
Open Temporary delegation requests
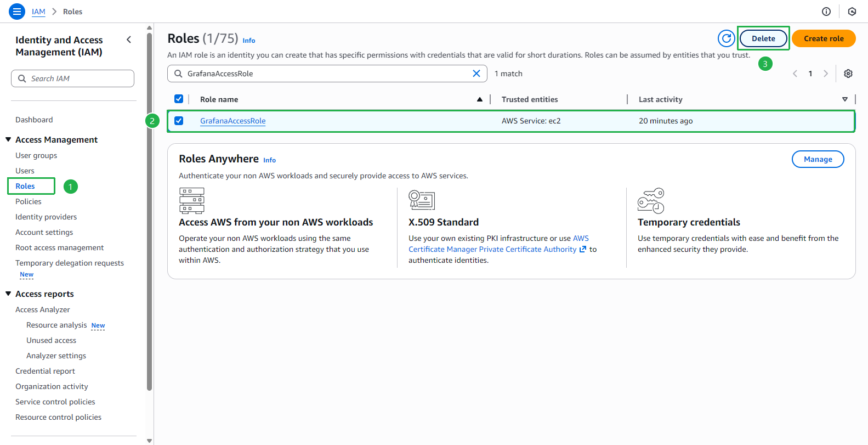[x=70, y=263]
